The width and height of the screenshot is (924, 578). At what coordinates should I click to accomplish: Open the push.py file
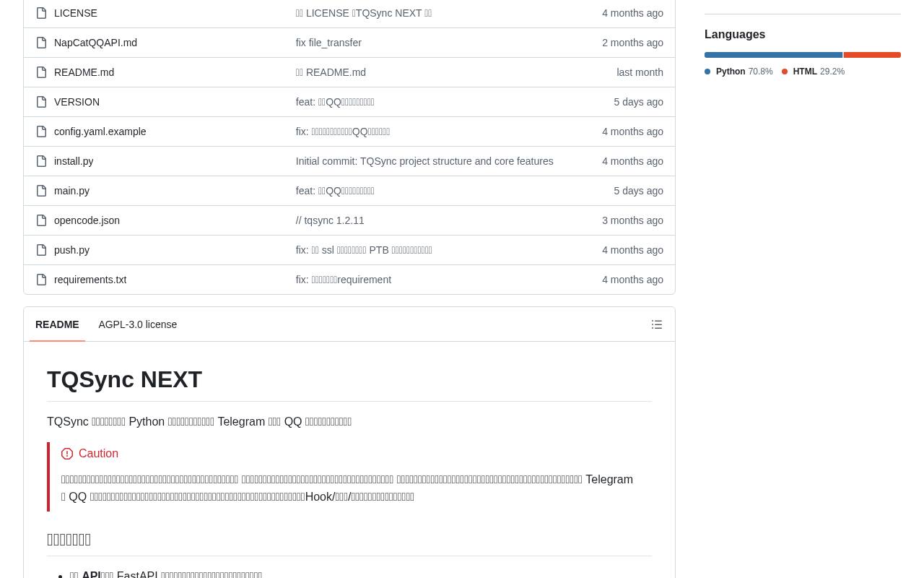tap(71, 250)
